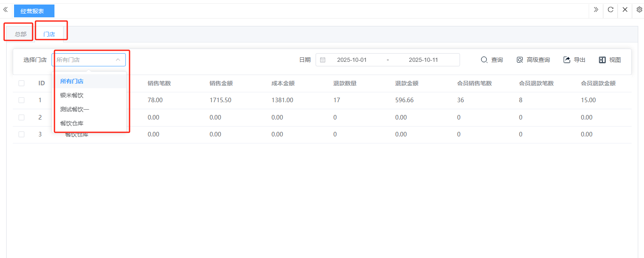Screen dimensions: 644x258
Task: Click the refresh page icon
Action: 611,10
